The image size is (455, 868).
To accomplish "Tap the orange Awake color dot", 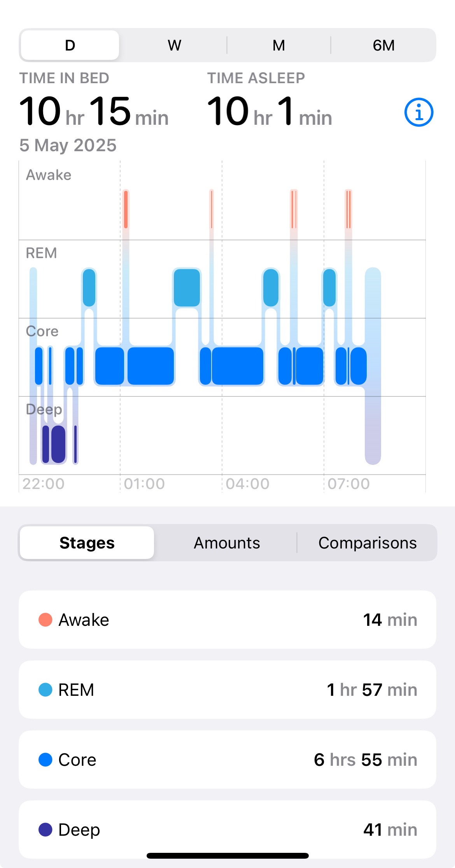I will click(x=45, y=620).
